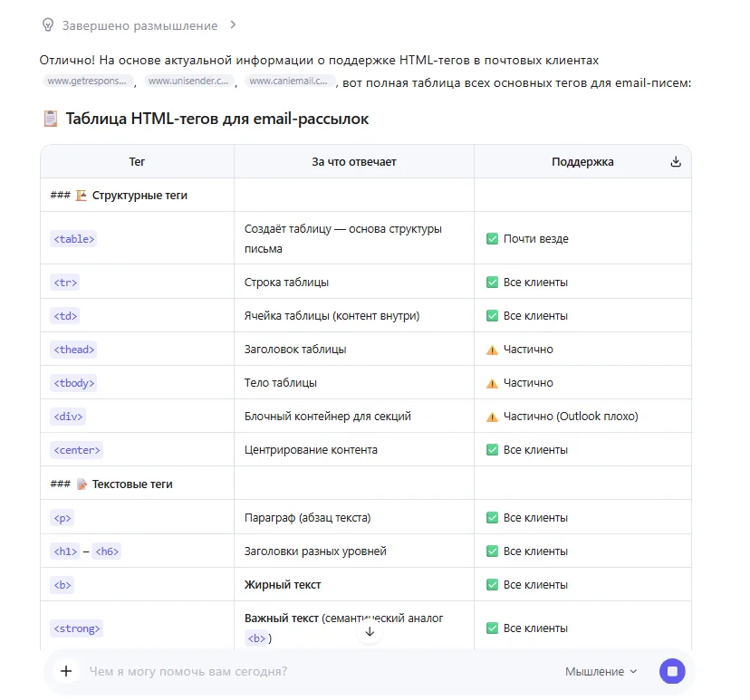Viewport: 750px width, 700px height.
Task: Click the <table> tag code chip
Action: click(73, 239)
